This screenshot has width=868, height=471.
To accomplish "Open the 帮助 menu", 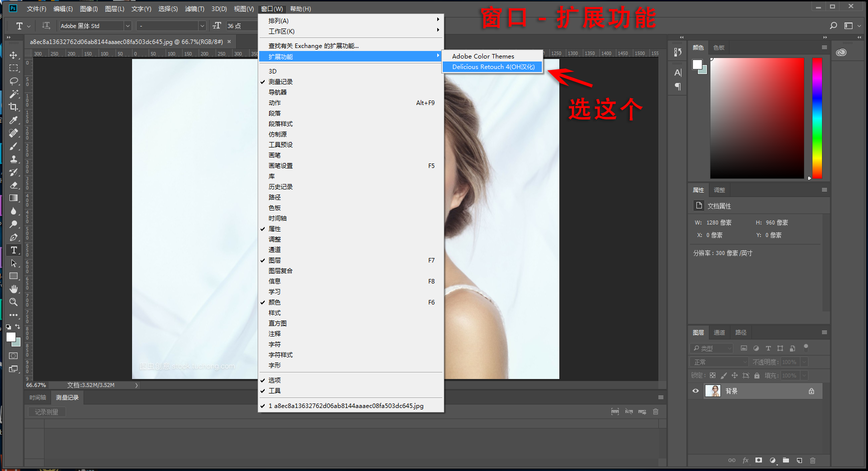I will [x=301, y=8].
